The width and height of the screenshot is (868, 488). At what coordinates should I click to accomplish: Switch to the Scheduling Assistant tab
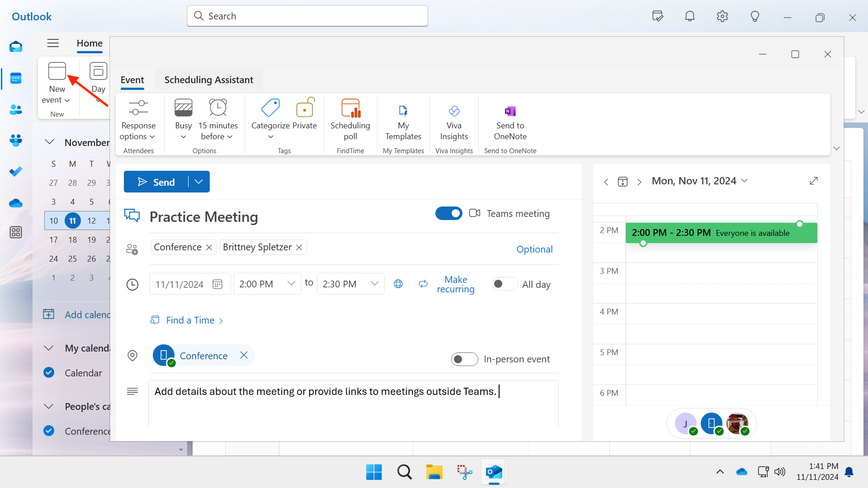coord(208,80)
